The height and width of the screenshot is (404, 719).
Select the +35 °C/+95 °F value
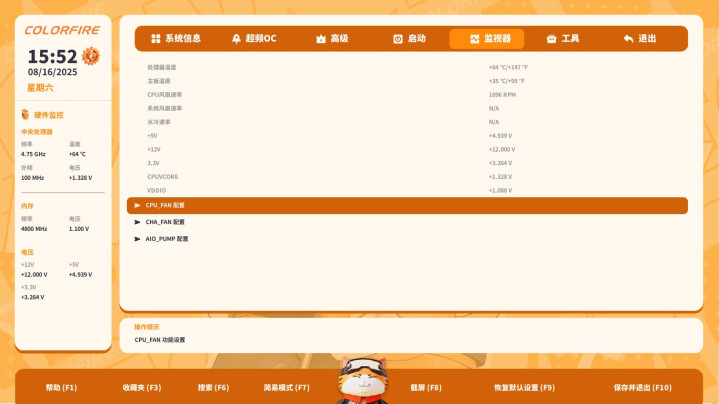pyautogui.click(x=506, y=81)
